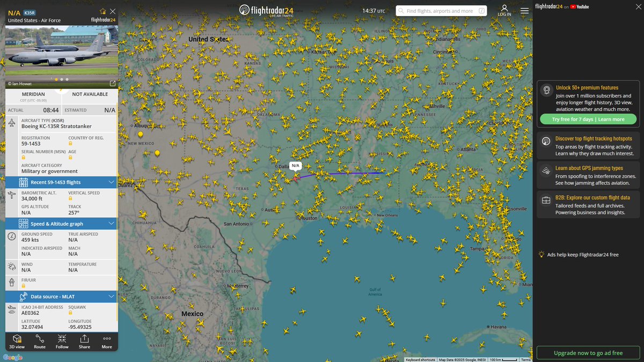Click the GPS jamming types icon
The width and height of the screenshot is (644, 362).
[x=546, y=171]
